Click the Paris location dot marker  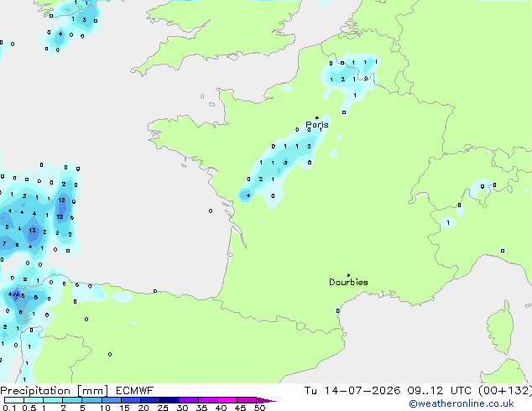(317, 118)
